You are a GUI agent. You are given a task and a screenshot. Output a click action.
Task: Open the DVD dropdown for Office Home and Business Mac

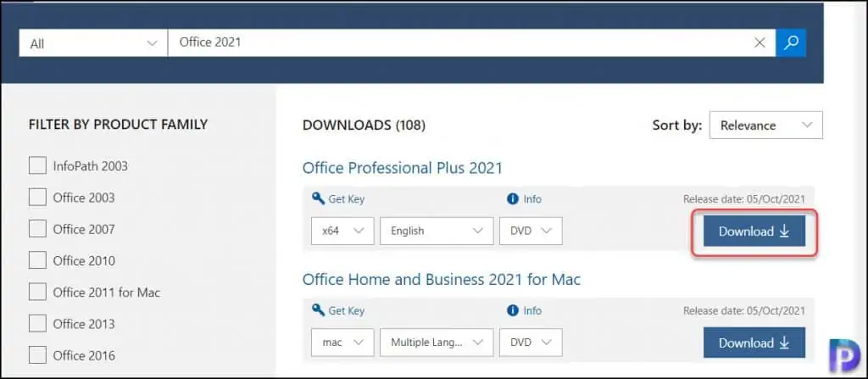point(531,343)
